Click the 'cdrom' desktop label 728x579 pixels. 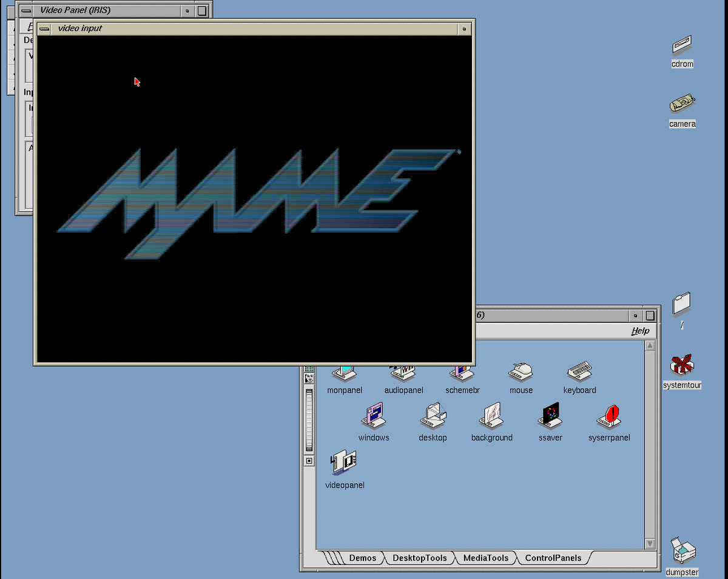(x=682, y=64)
